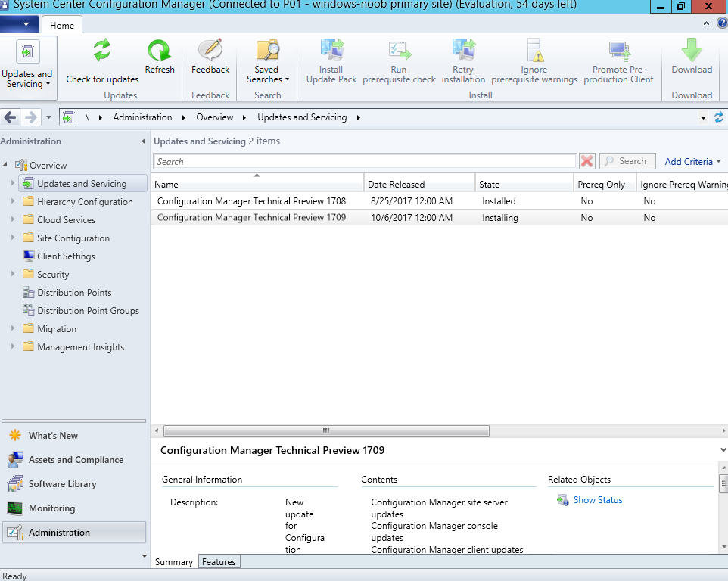Screen dimensions: 728x581
Task: Open Feedback pencil icon
Action: [x=210, y=50]
